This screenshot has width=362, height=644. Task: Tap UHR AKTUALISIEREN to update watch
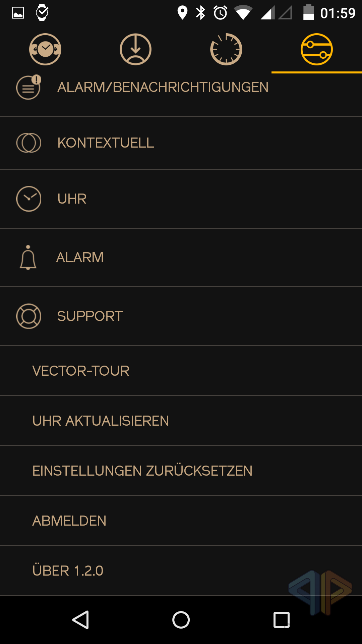coord(101,421)
